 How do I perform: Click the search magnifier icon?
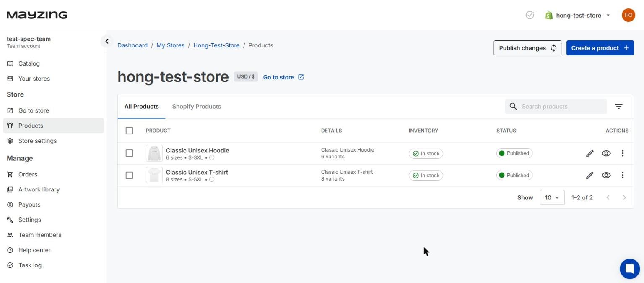pyautogui.click(x=513, y=107)
